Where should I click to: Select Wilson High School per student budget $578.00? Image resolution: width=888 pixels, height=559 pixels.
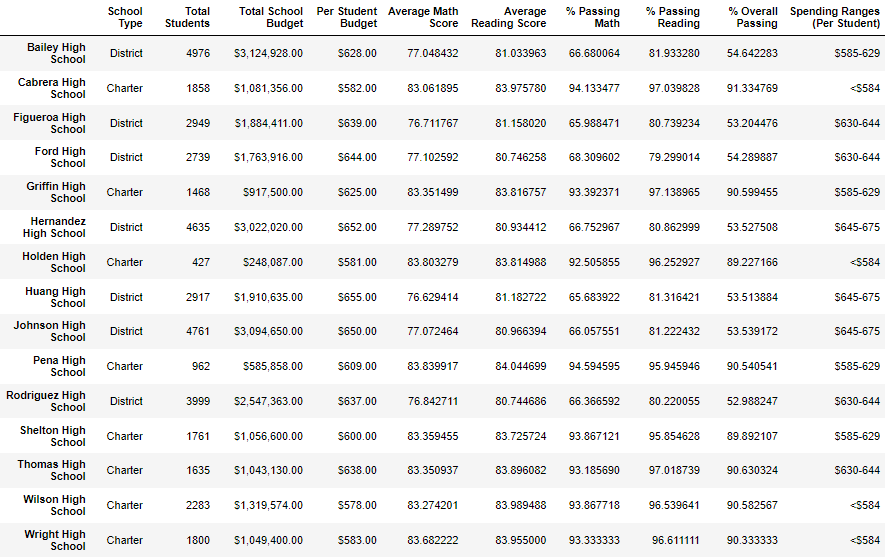click(x=357, y=505)
